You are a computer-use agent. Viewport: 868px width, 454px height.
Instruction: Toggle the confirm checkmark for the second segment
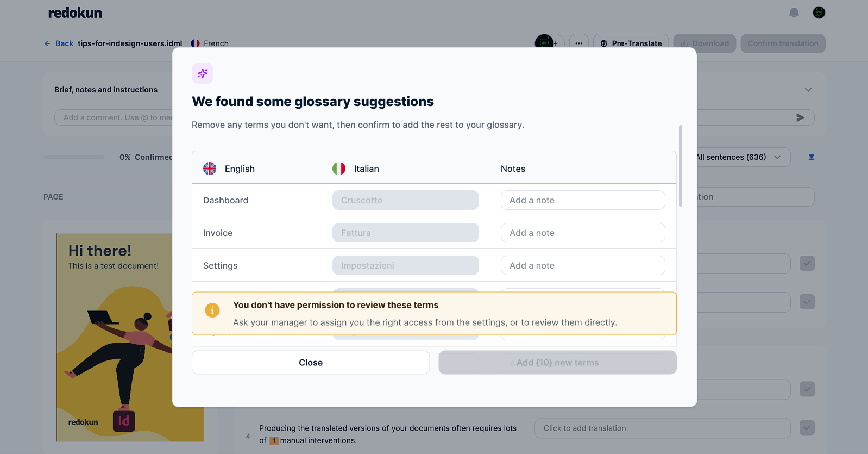click(807, 302)
